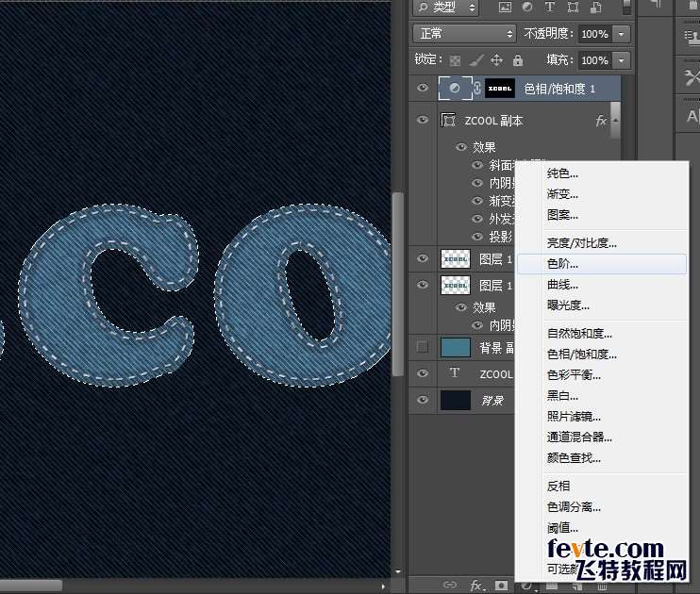Image resolution: width=700 pixels, height=594 pixels.
Task: Filter layers by adjustment layer icon
Action: 527,8
